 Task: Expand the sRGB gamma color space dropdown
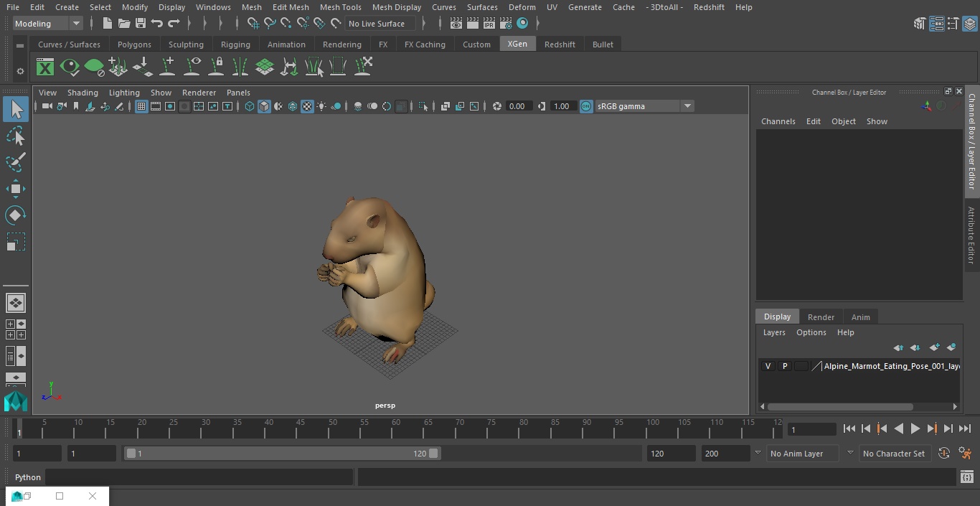(687, 106)
